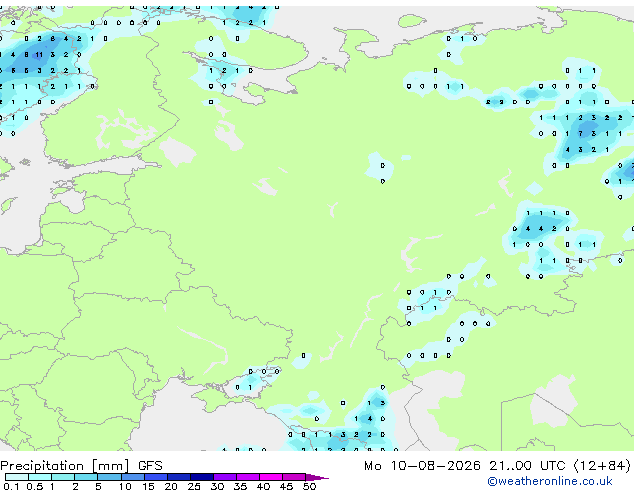Click the 2–5 mm legend swatch
The height and width of the screenshot is (490, 634).
[x=86, y=477]
